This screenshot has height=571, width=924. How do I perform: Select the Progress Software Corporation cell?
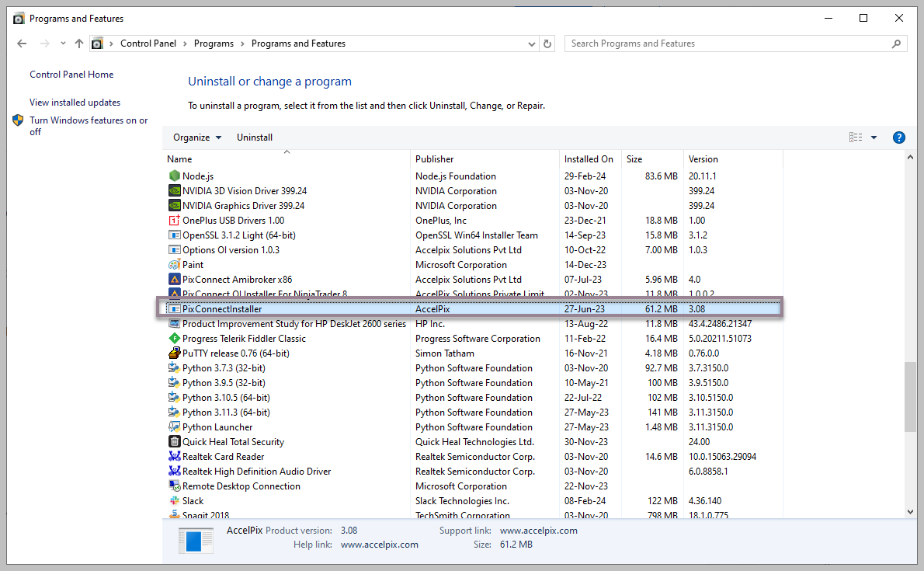tap(478, 339)
